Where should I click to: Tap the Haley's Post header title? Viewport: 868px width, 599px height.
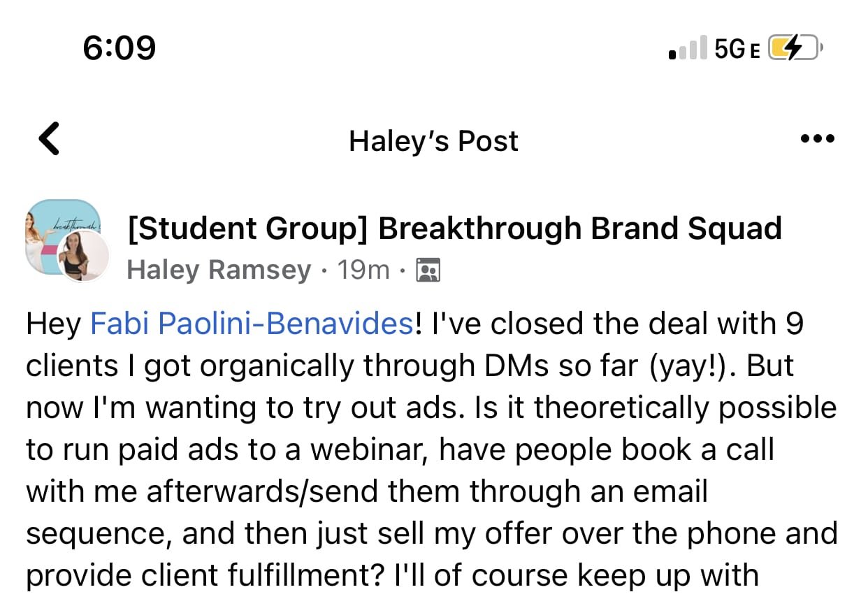(x=433, y=141)
